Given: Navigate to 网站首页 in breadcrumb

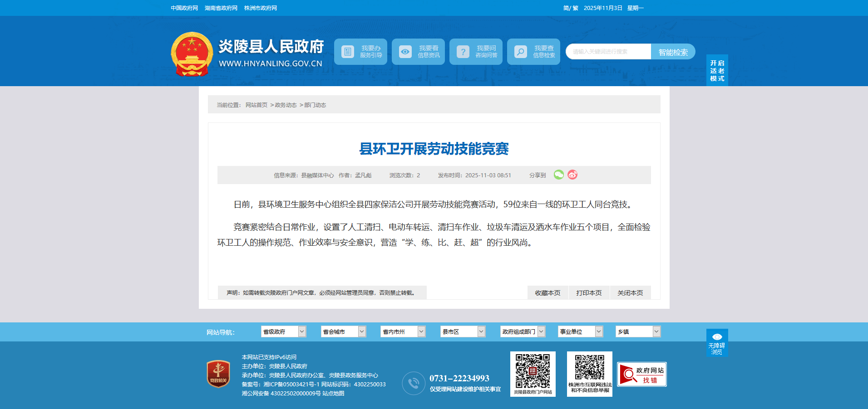Looking at the screenshot, I should 256,105.
